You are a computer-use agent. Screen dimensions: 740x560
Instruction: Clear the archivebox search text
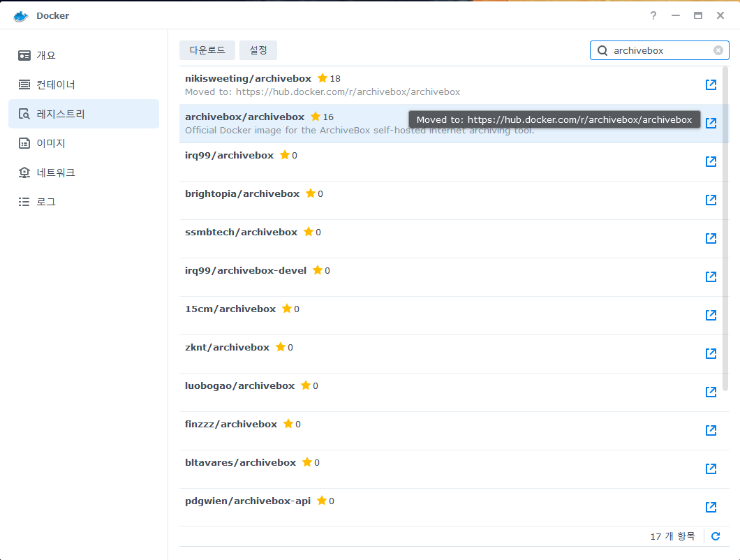tap(718, 50)
